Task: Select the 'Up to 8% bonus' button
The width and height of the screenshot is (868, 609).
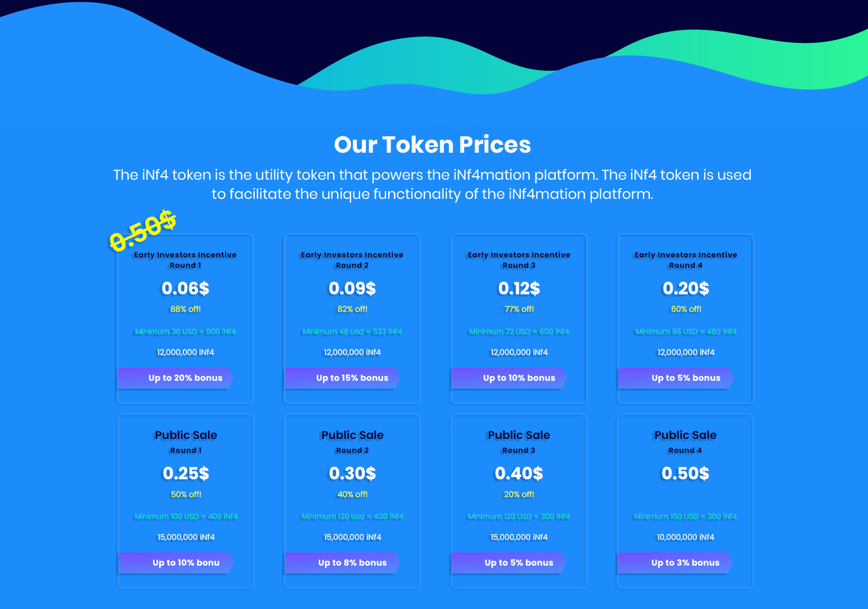Action: click(342, 563)
